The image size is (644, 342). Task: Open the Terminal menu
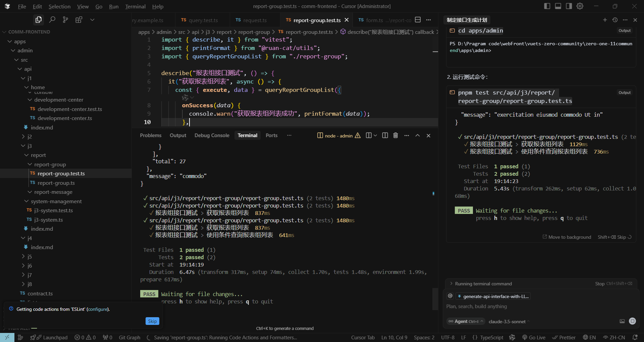[x=135, y=6]
